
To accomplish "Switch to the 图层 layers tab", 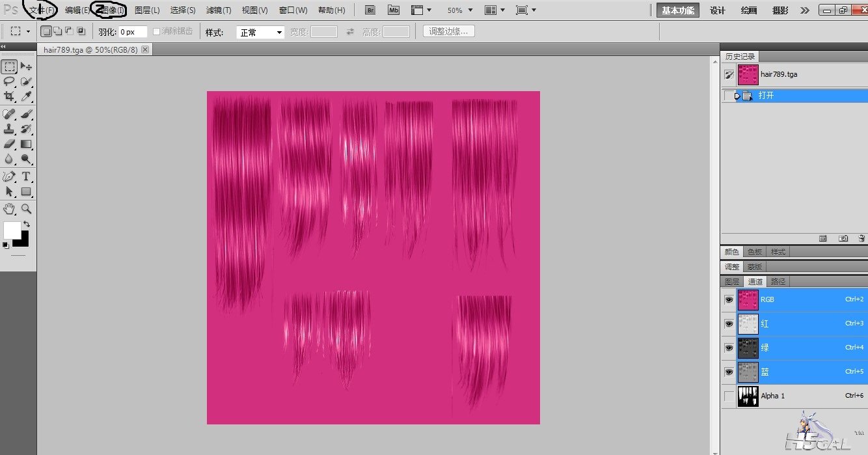I will 732,282.
